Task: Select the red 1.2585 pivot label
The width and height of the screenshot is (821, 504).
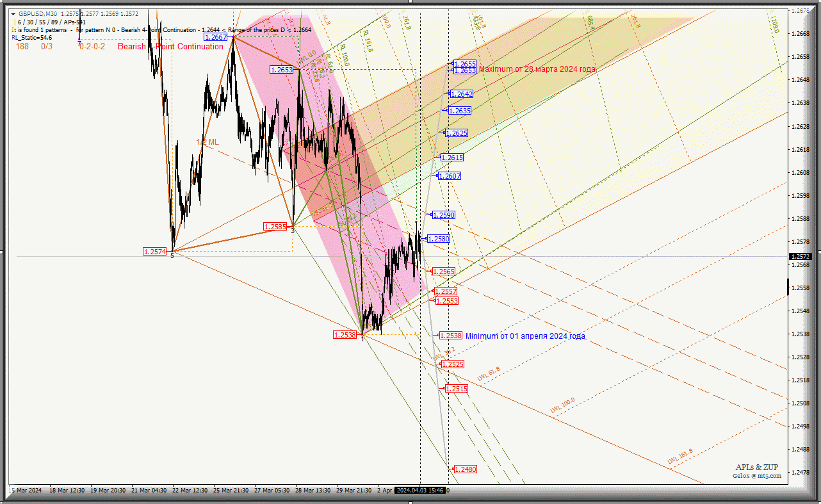Action: point(275,226)
